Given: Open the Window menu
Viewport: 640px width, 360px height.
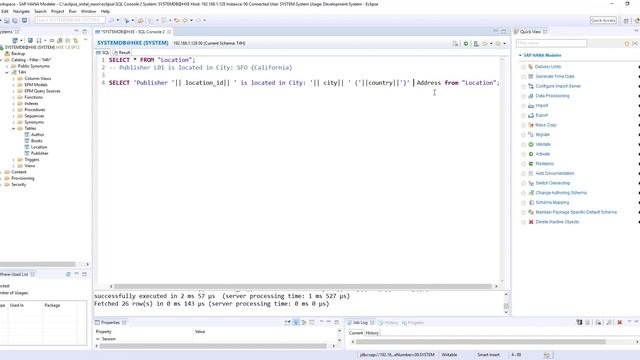Looking at the screenshot, I should [x=89, y=11].
